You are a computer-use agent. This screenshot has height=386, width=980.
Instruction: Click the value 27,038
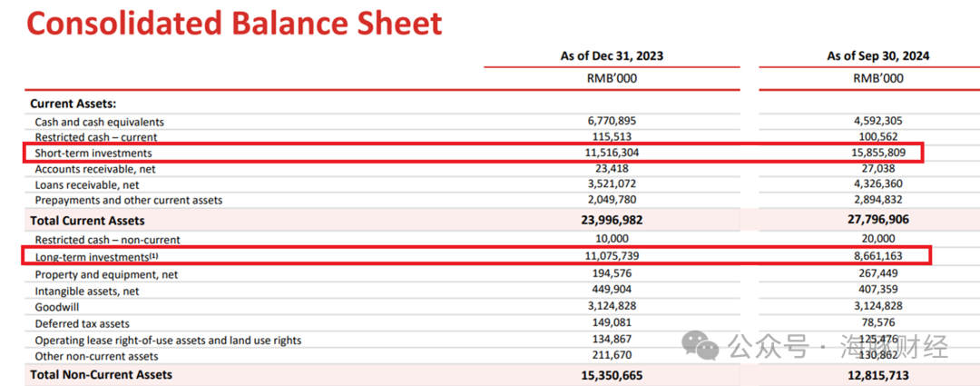[x=878, y=168]
